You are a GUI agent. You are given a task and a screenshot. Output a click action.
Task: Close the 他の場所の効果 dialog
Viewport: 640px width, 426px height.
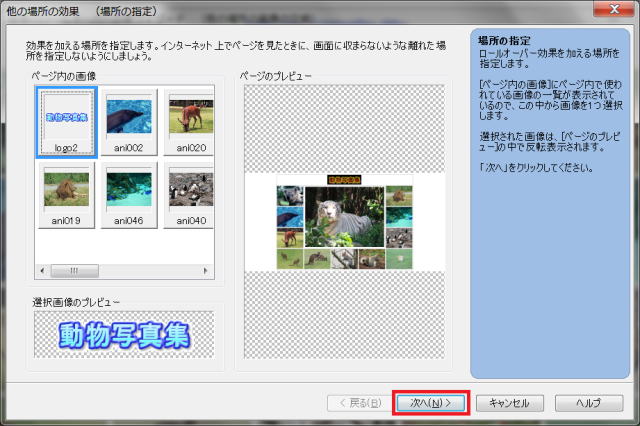[613, 9]
